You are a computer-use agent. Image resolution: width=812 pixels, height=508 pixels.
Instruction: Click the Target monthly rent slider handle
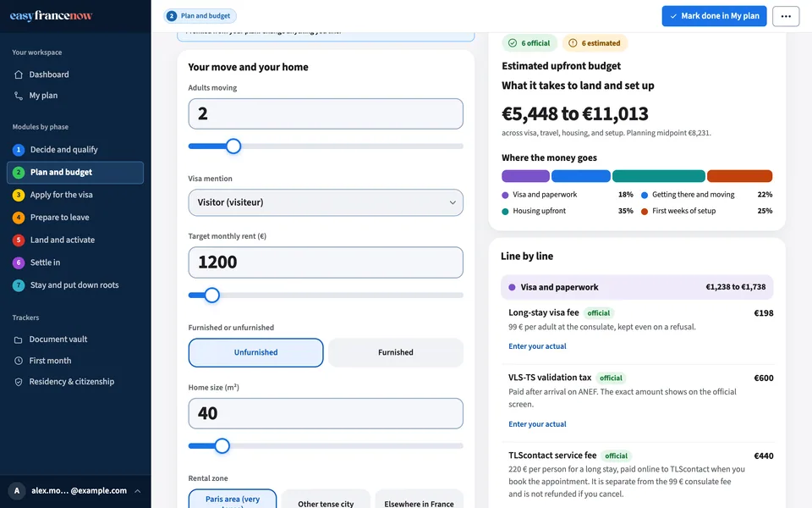[211, 295]
